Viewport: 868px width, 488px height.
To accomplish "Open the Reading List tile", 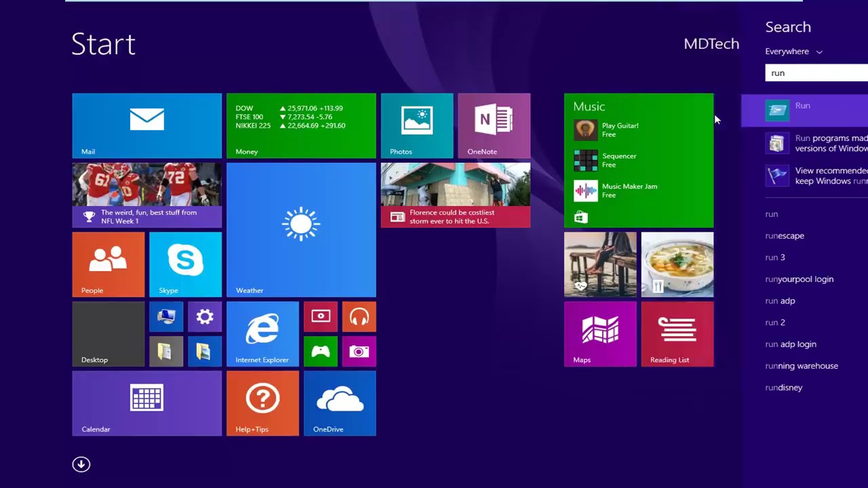I will [677, 334].
